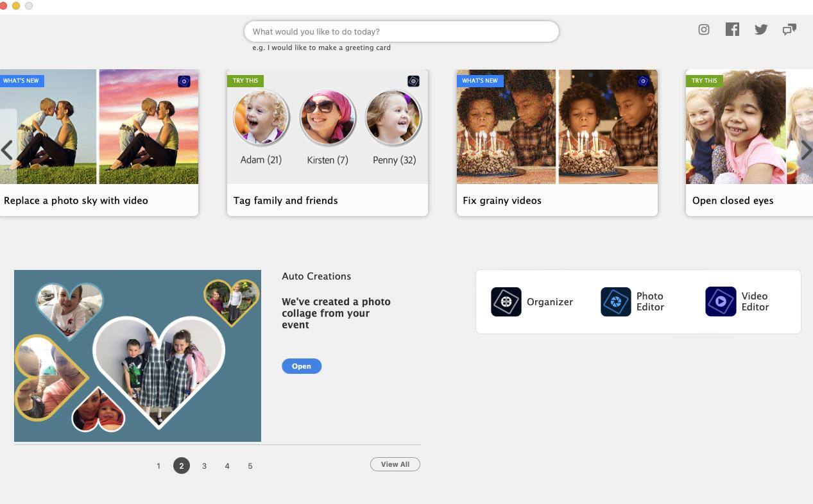This screenshot has height=504, width=813.
Task: Select Adam's face circle thumbnail
Action: coord(261,118)
